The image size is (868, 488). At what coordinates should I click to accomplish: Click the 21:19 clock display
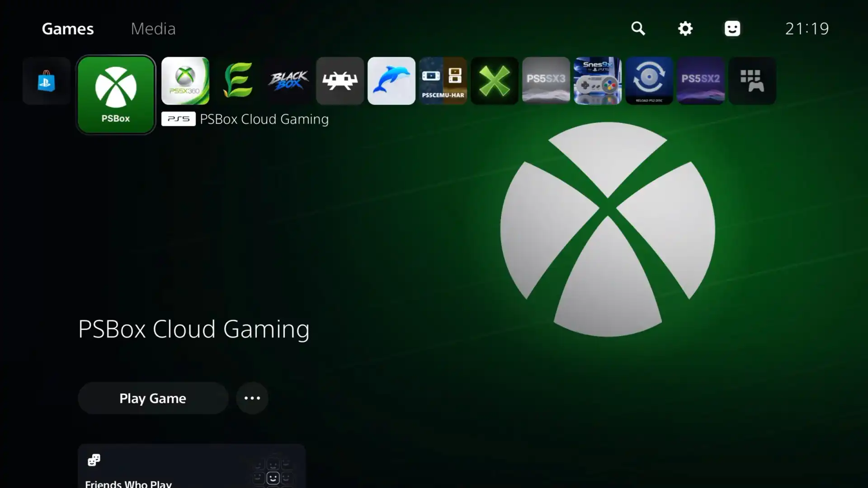(x=807, y=28)
